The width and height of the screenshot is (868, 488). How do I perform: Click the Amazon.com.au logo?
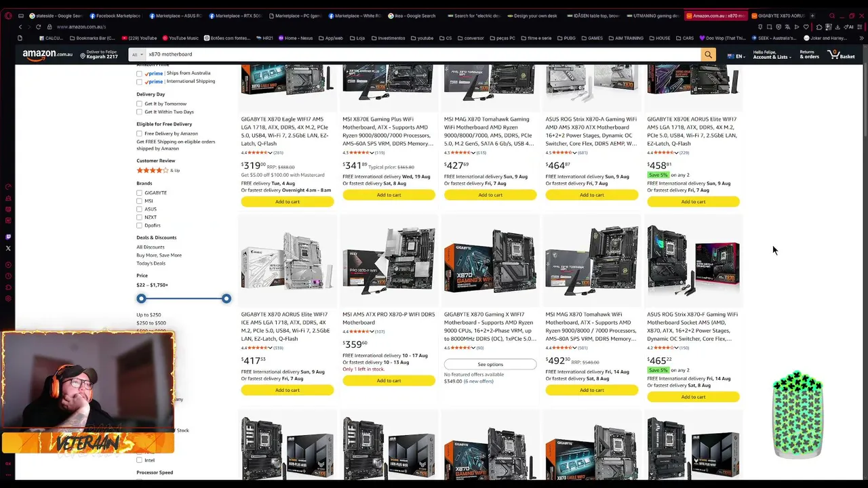click(x=47, y=55)
